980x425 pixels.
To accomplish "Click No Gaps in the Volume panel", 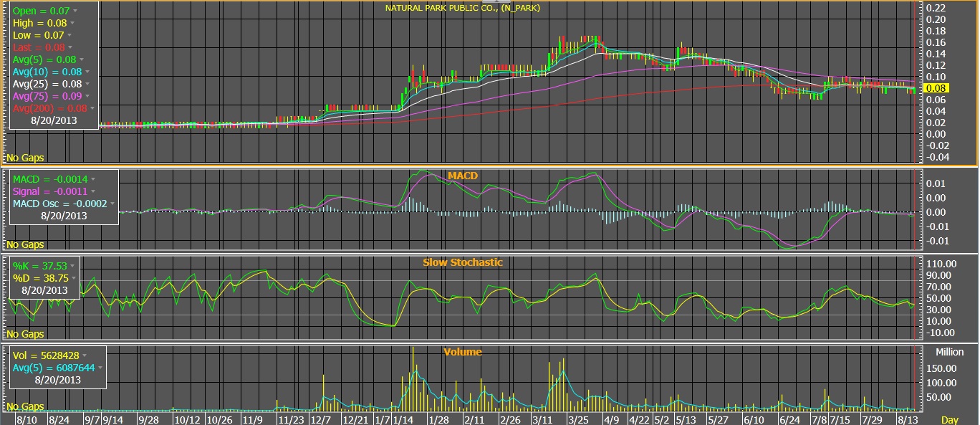I will click(x=24, y=407).
